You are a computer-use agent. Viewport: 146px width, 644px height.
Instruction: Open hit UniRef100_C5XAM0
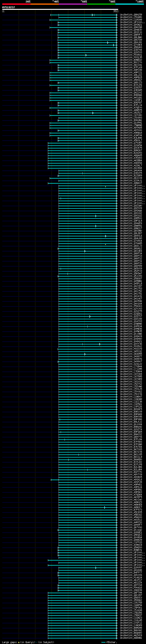(131, 17)
